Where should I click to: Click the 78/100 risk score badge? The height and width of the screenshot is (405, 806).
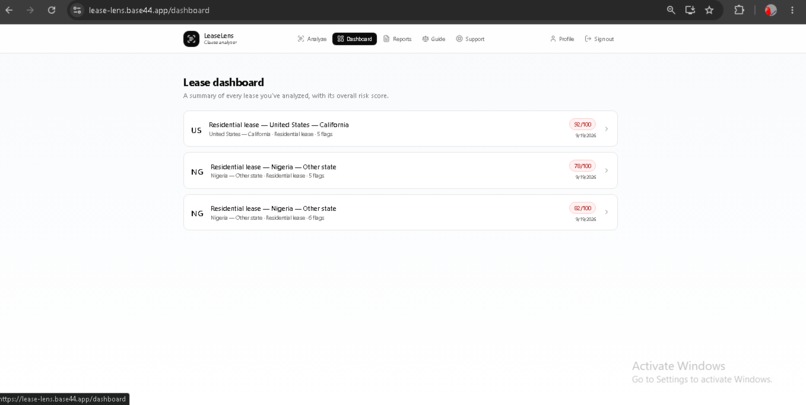click(x=582, y=166)
